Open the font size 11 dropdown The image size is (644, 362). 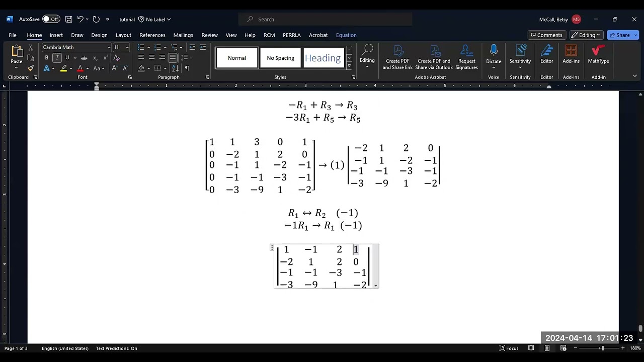127,47
